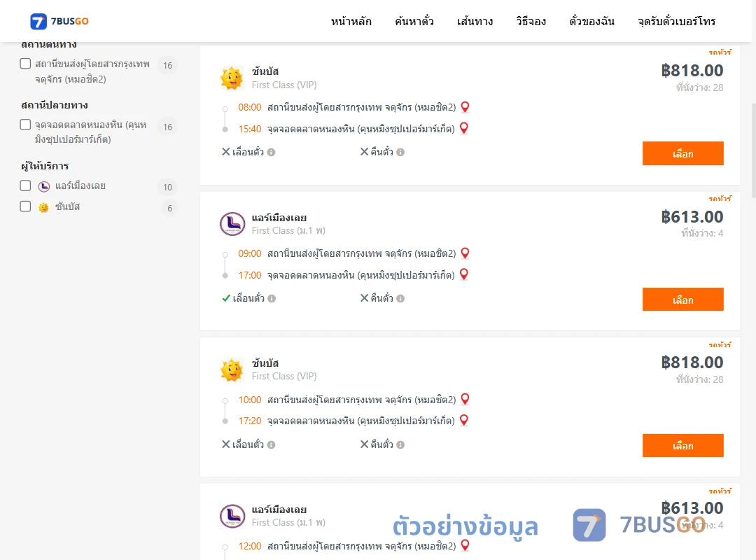
Task: Click the ซันบัส sun logo in the operator filter
Action: pyautogui.click(x=44, y=207)
